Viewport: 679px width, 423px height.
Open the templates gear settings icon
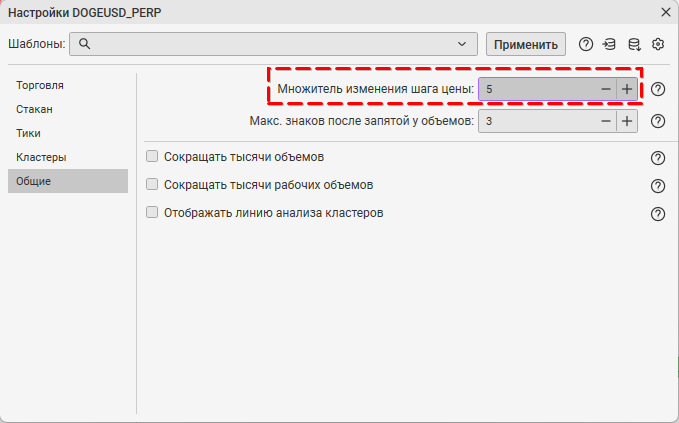[x=658, y=44]
